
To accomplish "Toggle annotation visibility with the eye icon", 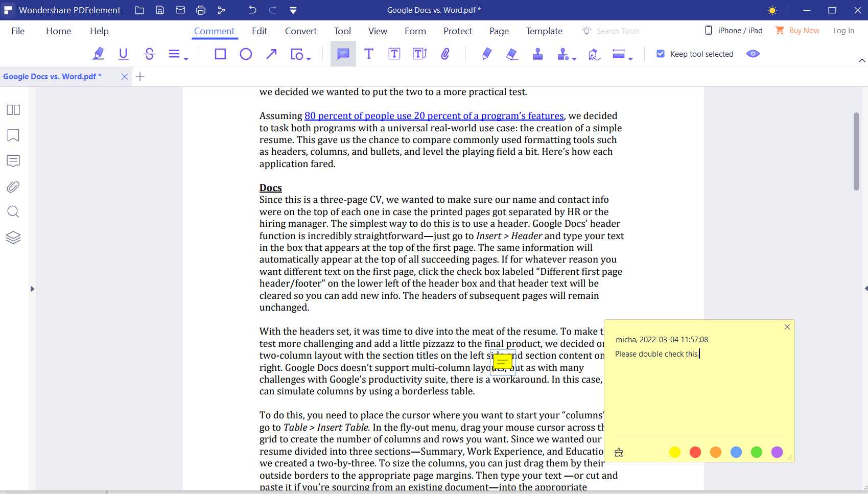I will tap(753, 54).
